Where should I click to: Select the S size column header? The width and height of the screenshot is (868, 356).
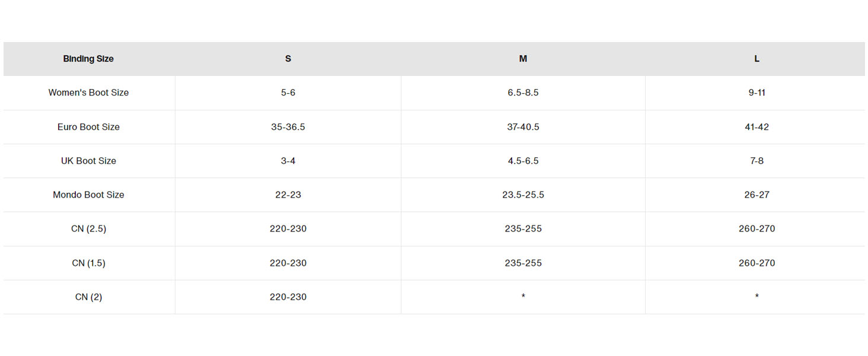point(288,59)
